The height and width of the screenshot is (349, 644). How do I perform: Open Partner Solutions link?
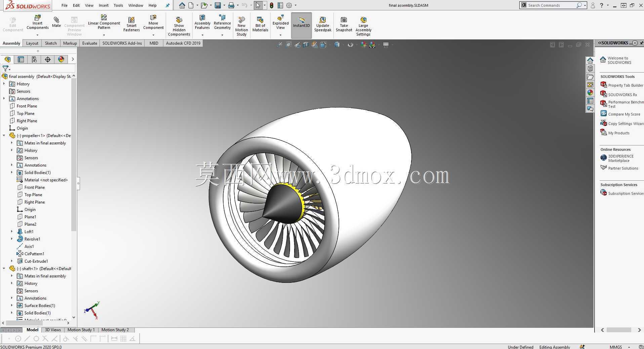coord(619,168)
